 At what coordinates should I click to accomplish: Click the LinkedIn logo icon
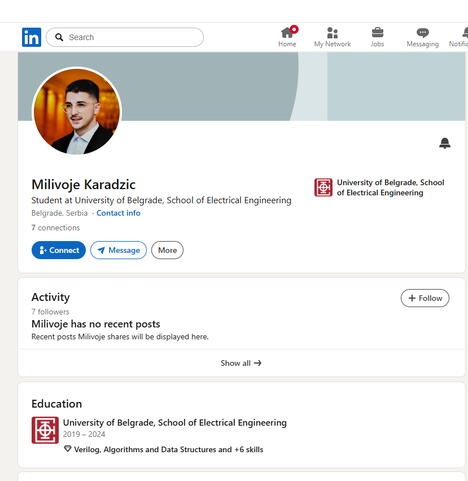click(31, 37)
